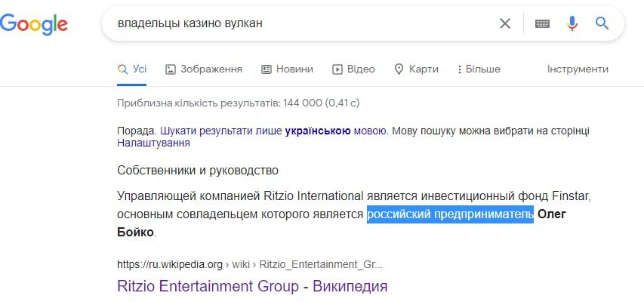Open the Налаштування link
The image size is (644, 302).
153,143
